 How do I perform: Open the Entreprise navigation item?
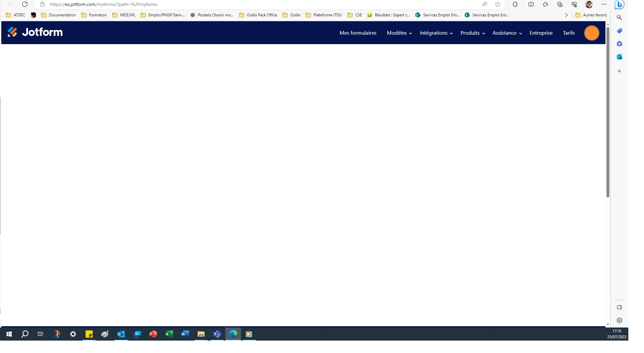541,33
